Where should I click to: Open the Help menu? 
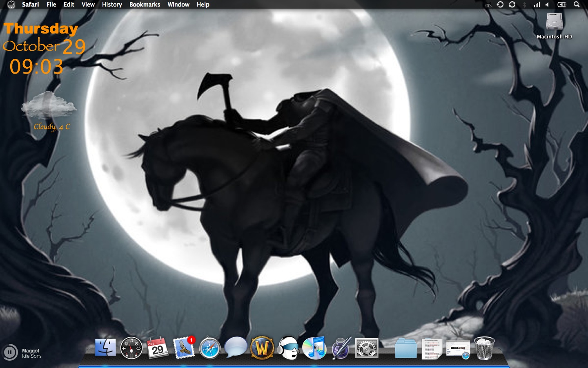coord(203,4)
